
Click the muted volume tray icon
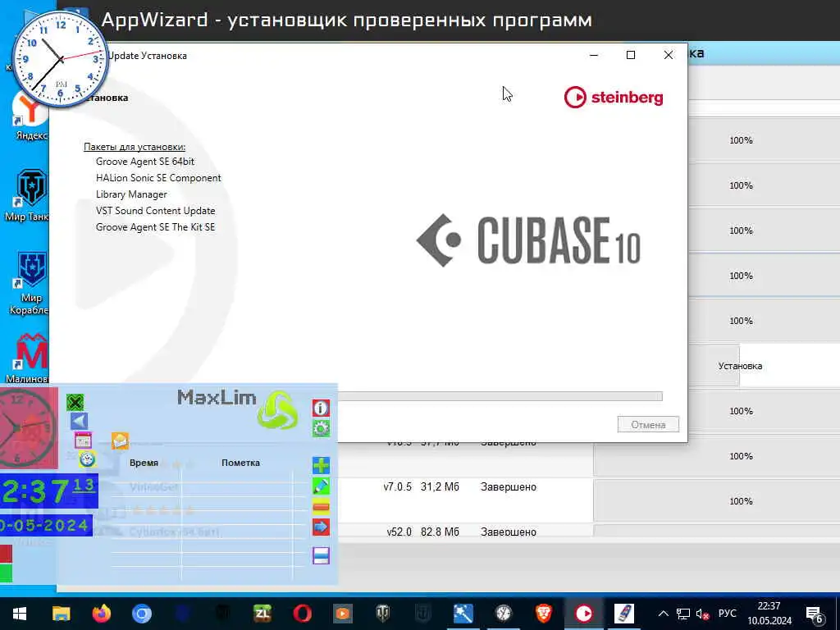click(x=702, y=614)
